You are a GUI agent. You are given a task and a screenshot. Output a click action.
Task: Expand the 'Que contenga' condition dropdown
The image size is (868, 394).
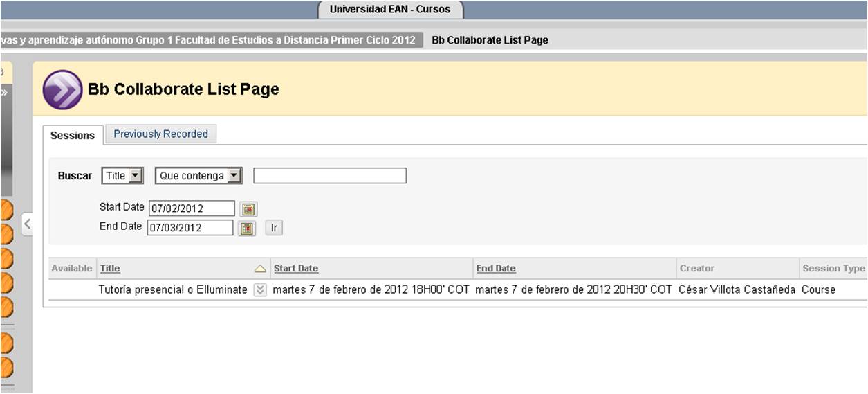[198, 176]
